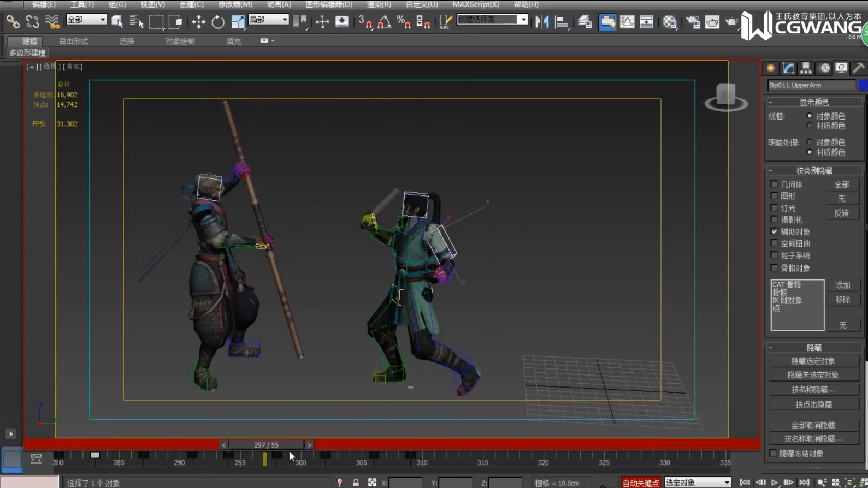Open the Rendered Frame Window icon

click(712, 22)
